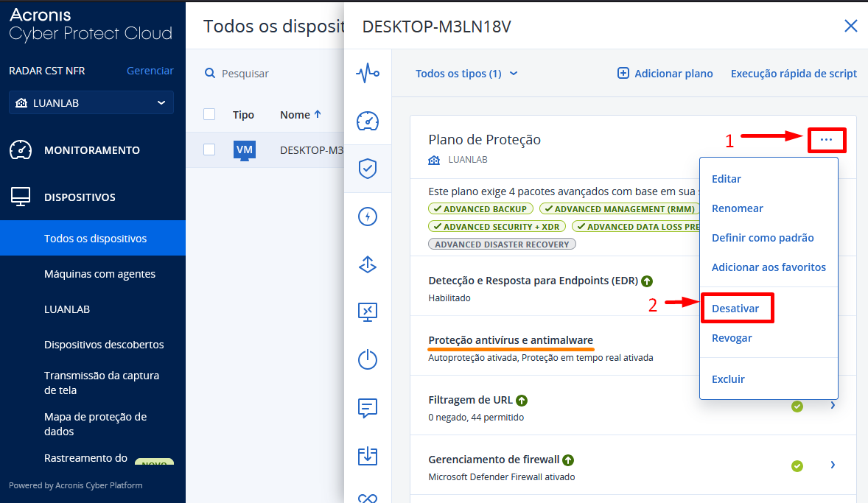The width and height of the screenshot is (868, 503).
Task: Click the power button icon
Action: pyautogui.click(x=367, y=359)
